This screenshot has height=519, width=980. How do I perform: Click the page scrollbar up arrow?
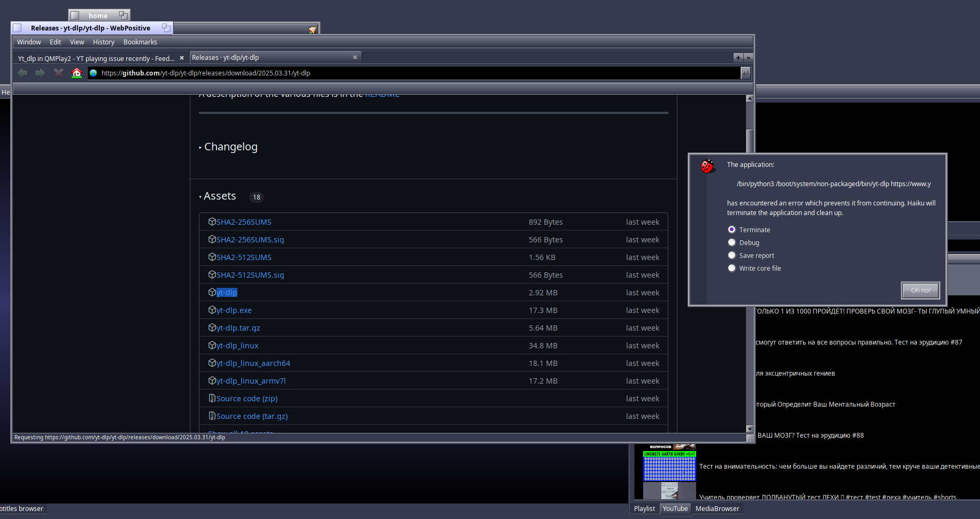750,98
